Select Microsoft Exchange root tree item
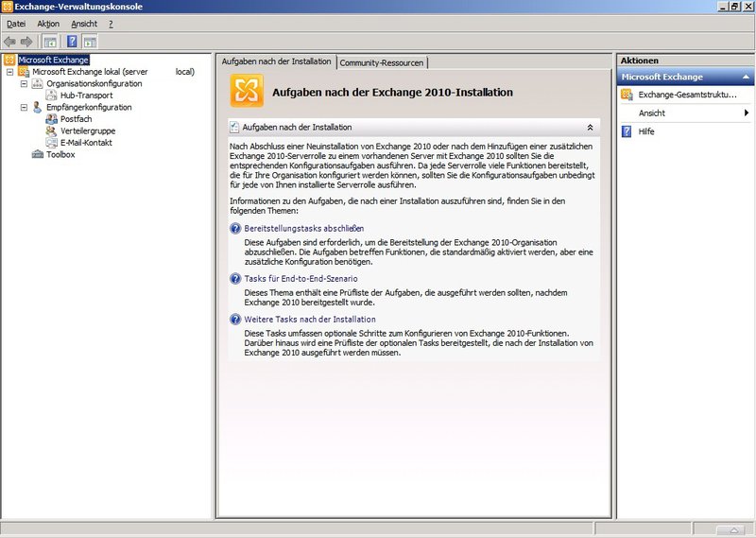This screenshot has height=538, width=756. [x=54, y=60]
